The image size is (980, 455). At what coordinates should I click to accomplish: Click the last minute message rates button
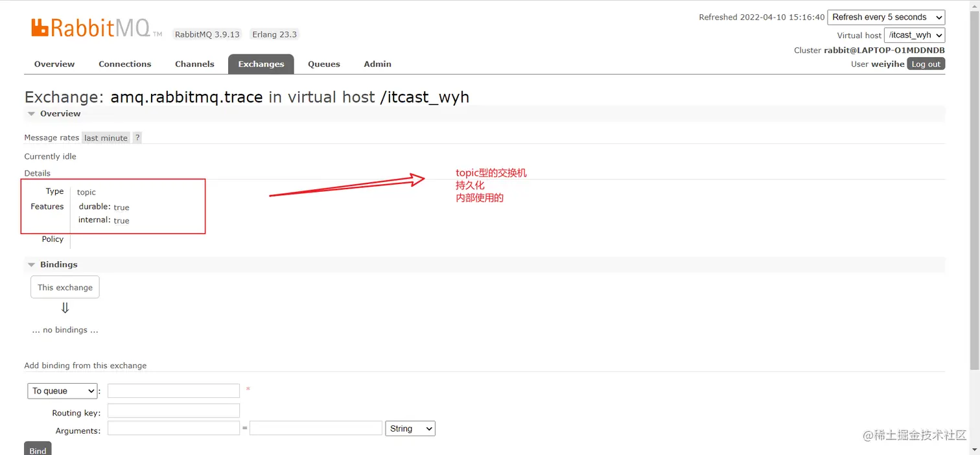(106, 138)
